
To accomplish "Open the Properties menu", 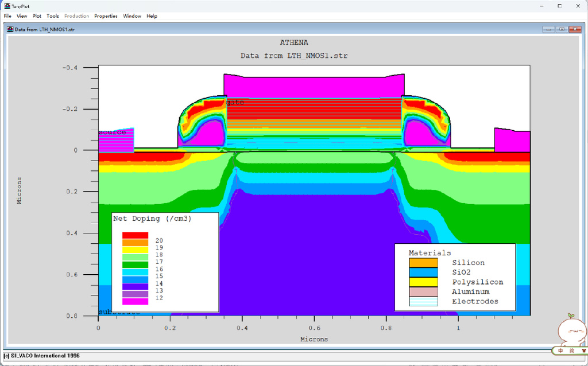I will [x=106, y=16].
